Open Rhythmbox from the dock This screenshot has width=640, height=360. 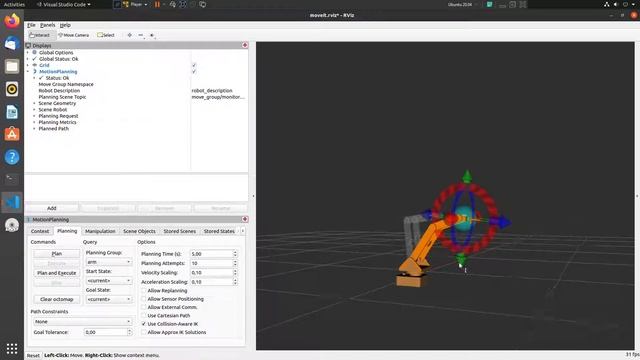pos(12,89)
